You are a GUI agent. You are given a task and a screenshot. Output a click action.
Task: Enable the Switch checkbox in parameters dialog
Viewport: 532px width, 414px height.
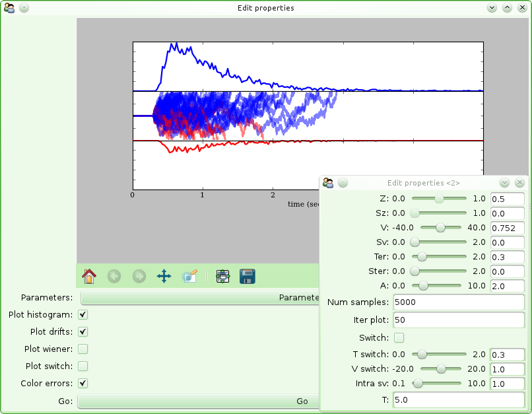399,338
